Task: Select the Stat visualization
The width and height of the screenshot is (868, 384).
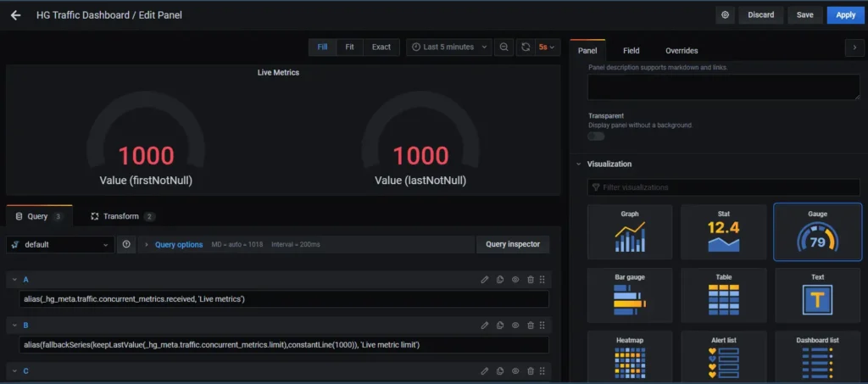Action: coord(724,231)
